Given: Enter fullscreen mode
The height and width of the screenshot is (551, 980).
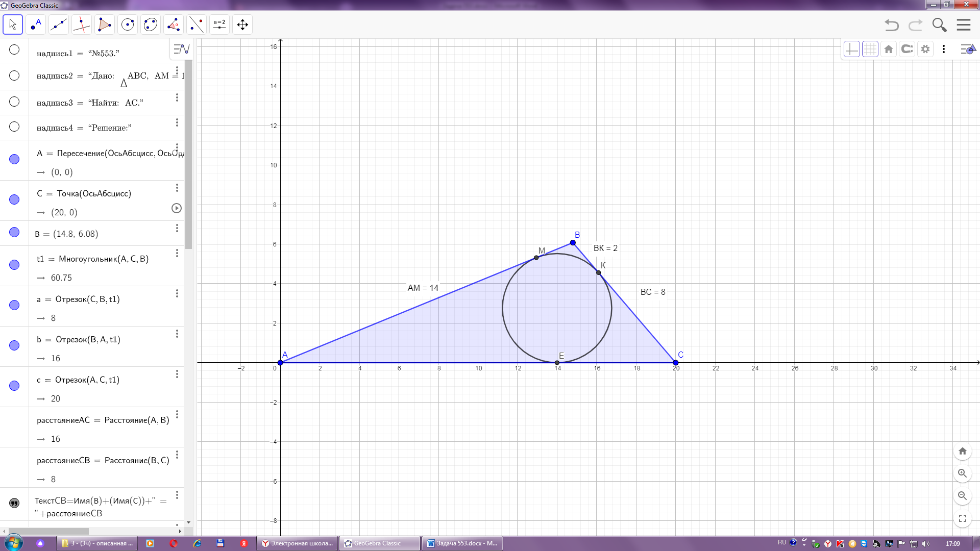Looking at the screenshot, I should 963,518.
